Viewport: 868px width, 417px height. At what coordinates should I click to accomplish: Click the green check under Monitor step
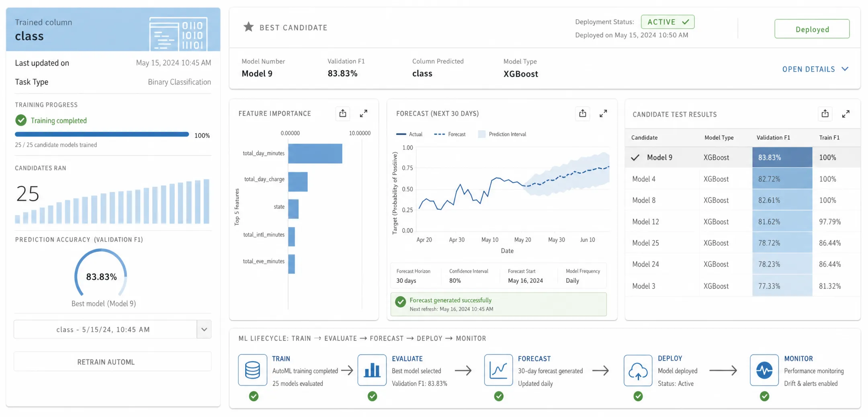(764, 396)
